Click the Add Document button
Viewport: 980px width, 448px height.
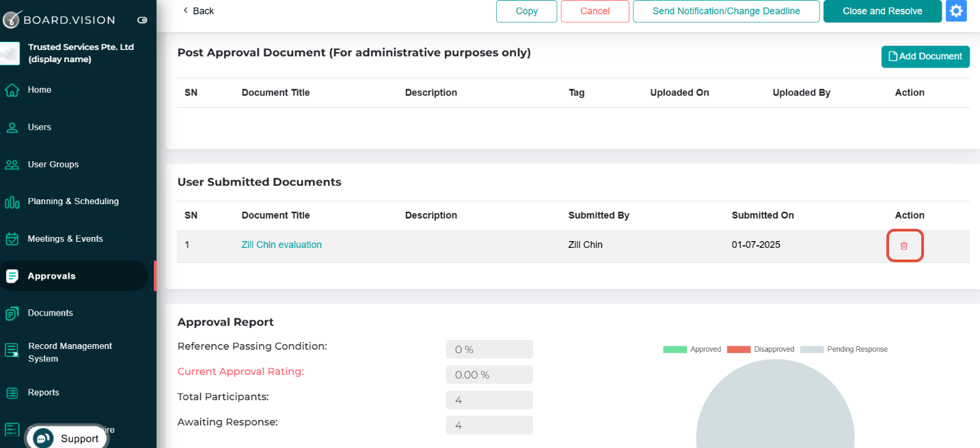(925, 57)
